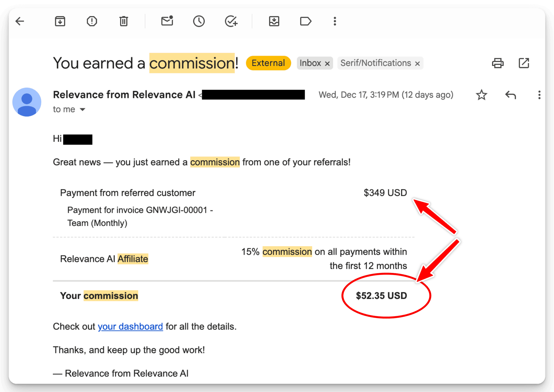Star the commission email

pos(481,95)
